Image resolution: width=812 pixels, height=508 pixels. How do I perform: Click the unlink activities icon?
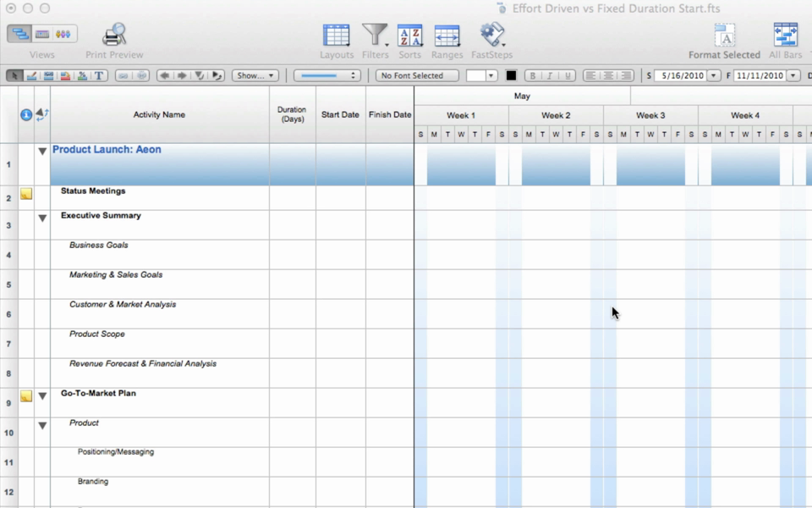(x=141, y=75)
